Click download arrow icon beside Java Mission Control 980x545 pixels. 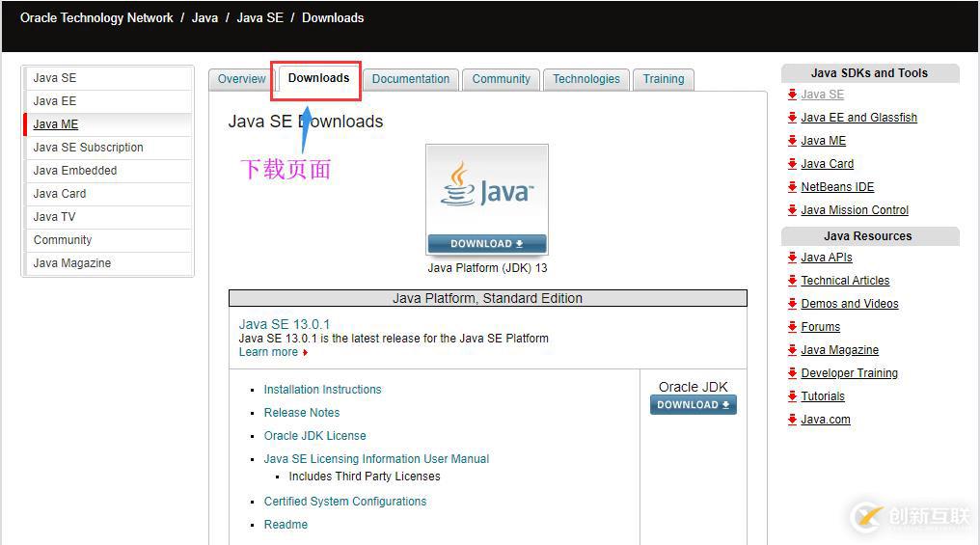tap(792, 210)
